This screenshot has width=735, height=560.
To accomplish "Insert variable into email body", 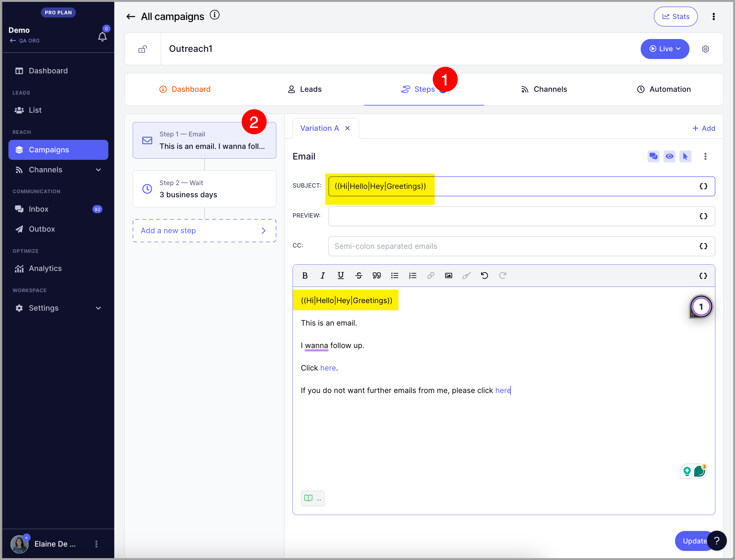I will pos(703,276).
